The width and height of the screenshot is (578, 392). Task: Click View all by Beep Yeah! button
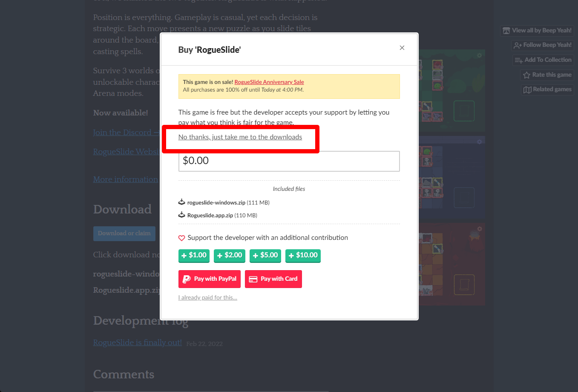point(537,31)
